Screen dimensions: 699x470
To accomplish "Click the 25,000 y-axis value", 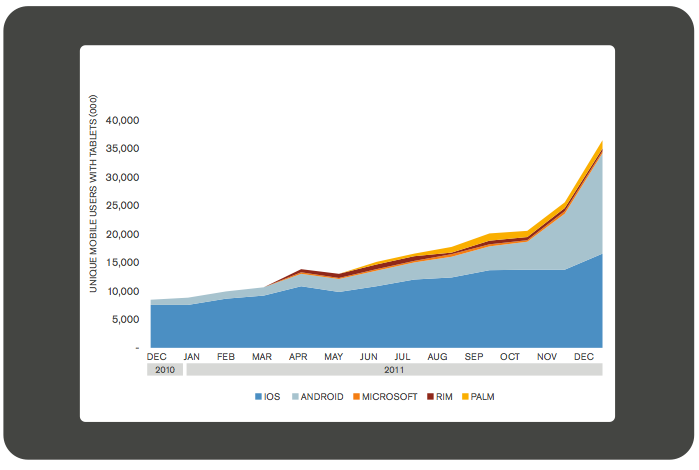I will 122,206.
